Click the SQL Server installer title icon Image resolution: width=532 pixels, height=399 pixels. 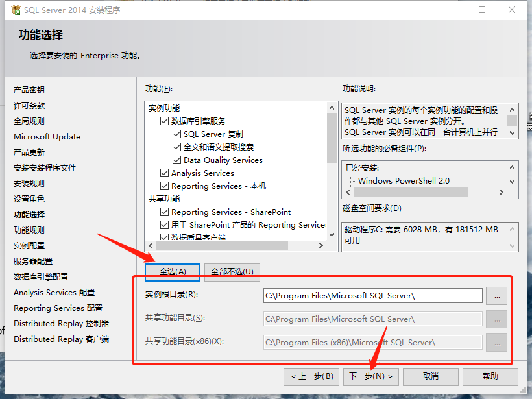pos(16,10)
